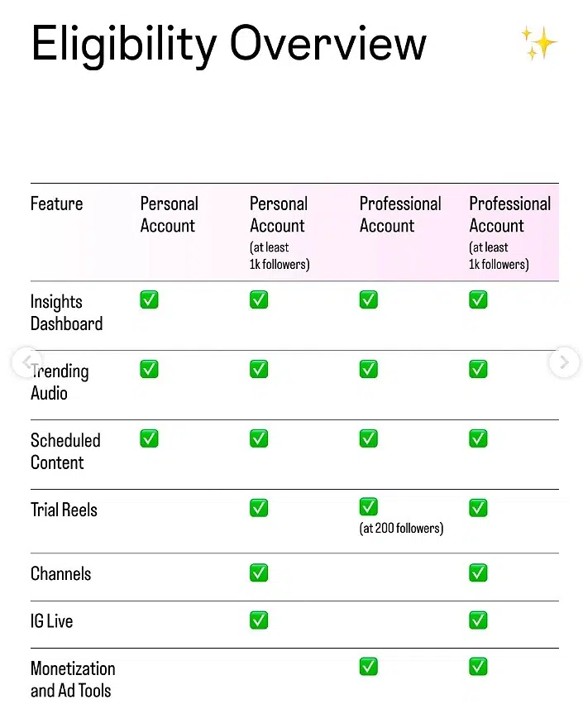
Task: Click the right navigation chevron
Action: point(563,362)
